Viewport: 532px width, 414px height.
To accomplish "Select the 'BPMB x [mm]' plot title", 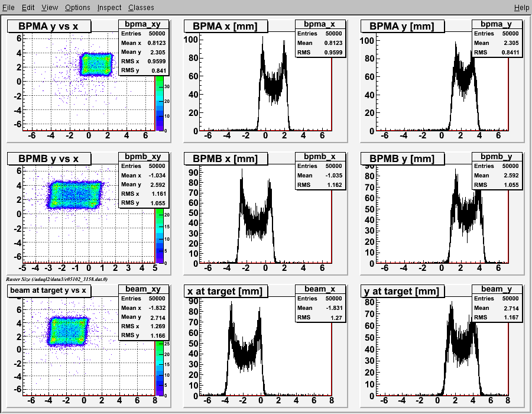I will pos(225,159).
